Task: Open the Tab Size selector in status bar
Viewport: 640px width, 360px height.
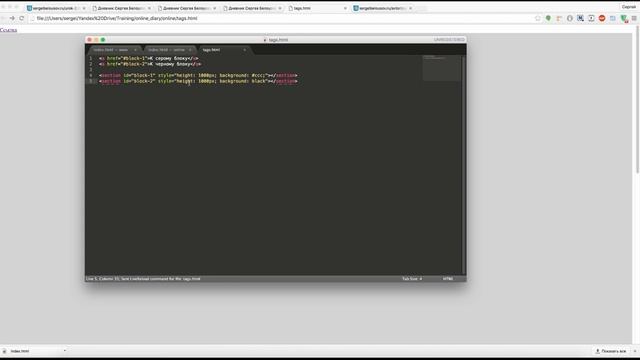Action: pos(412,279)
